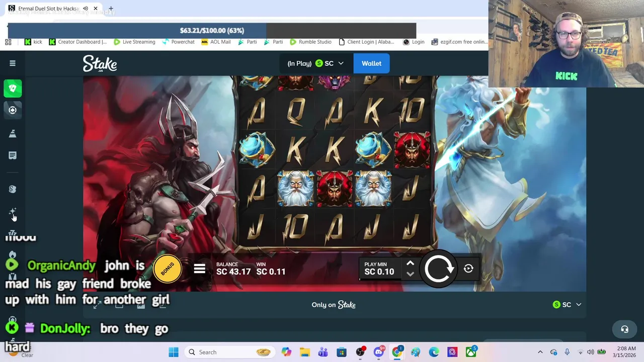The image size is (644, 362).
Task: Close the Eternal Duel Slot tab
Action: [x=95, y=9]
